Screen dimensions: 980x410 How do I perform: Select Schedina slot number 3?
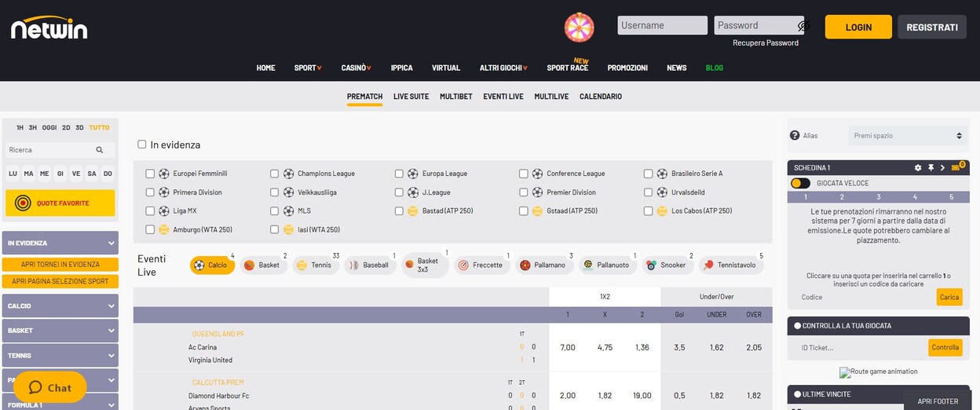(x=878, y=197)
